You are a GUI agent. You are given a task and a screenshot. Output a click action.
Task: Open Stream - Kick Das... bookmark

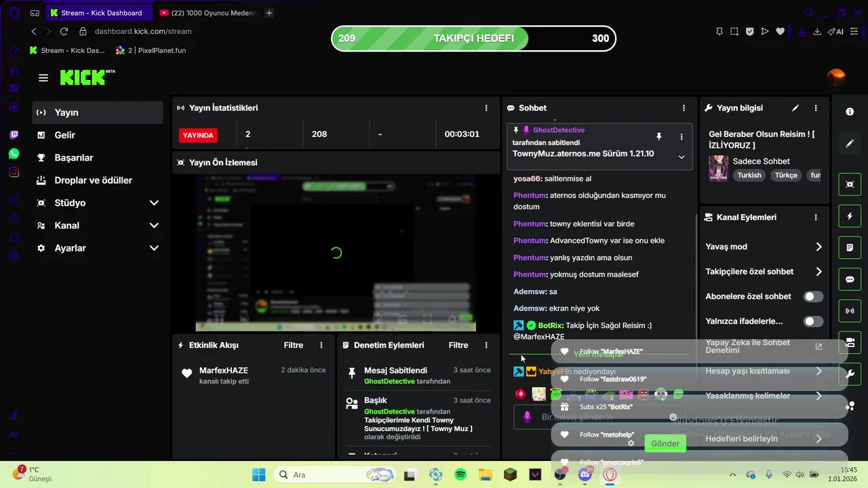[67, 50]
